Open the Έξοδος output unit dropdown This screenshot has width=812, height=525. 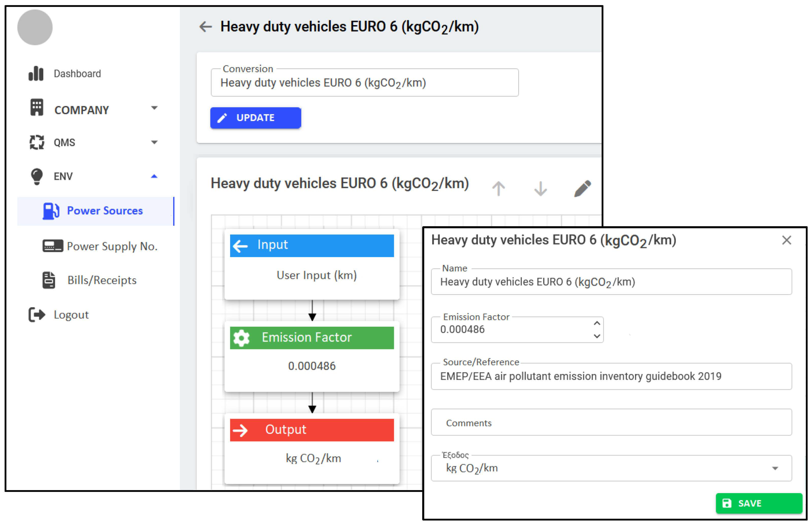point(775,468)
